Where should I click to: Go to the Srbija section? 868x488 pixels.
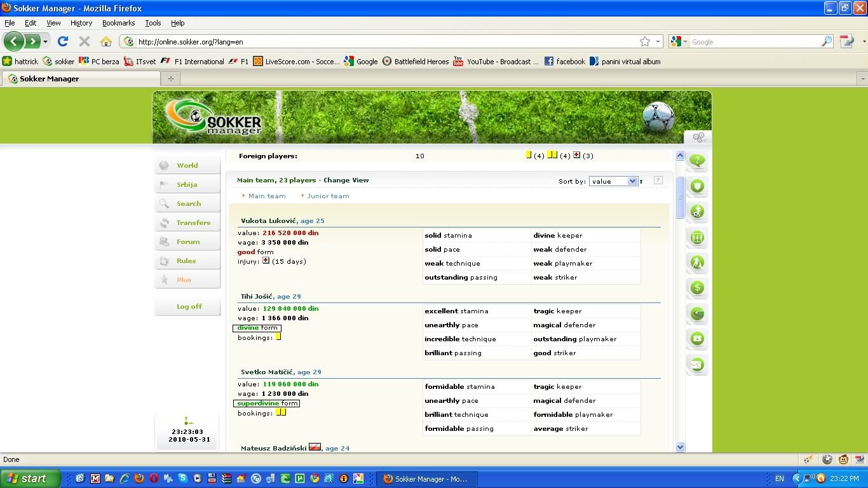click(187, 184)
